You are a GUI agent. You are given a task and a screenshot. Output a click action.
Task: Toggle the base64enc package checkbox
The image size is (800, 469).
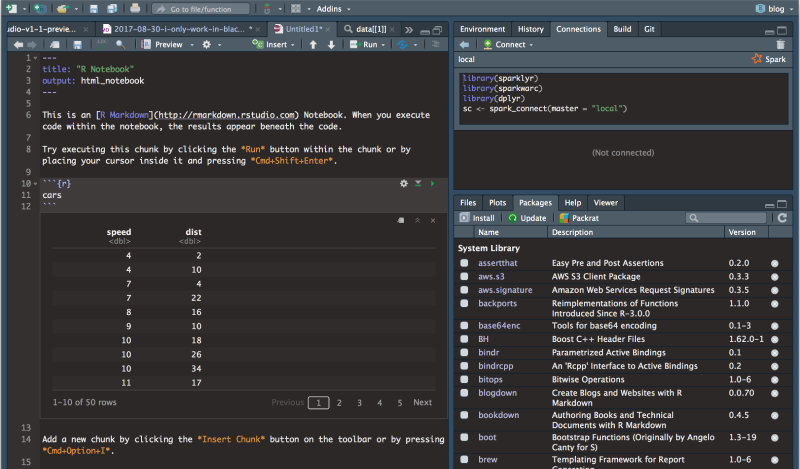click(x=464, y=326)
